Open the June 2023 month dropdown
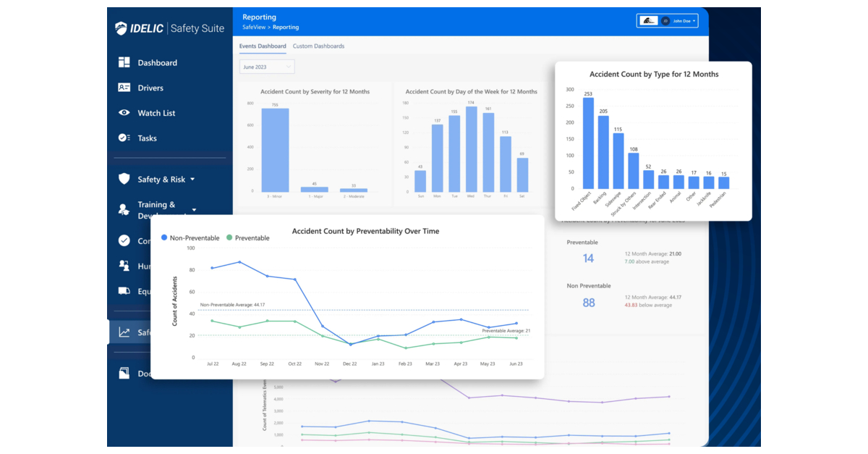Viewport: 868px width, 454px height. tap(266, 66)
